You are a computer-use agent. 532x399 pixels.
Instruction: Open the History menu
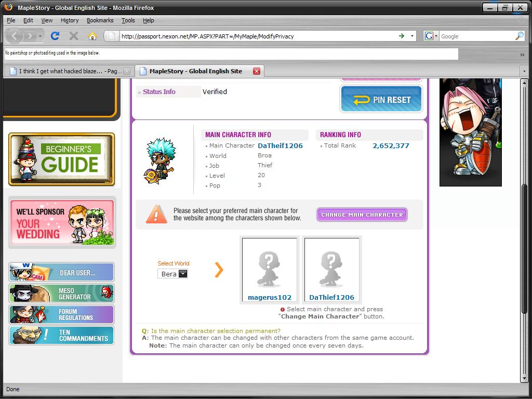[x=70, y=20]
